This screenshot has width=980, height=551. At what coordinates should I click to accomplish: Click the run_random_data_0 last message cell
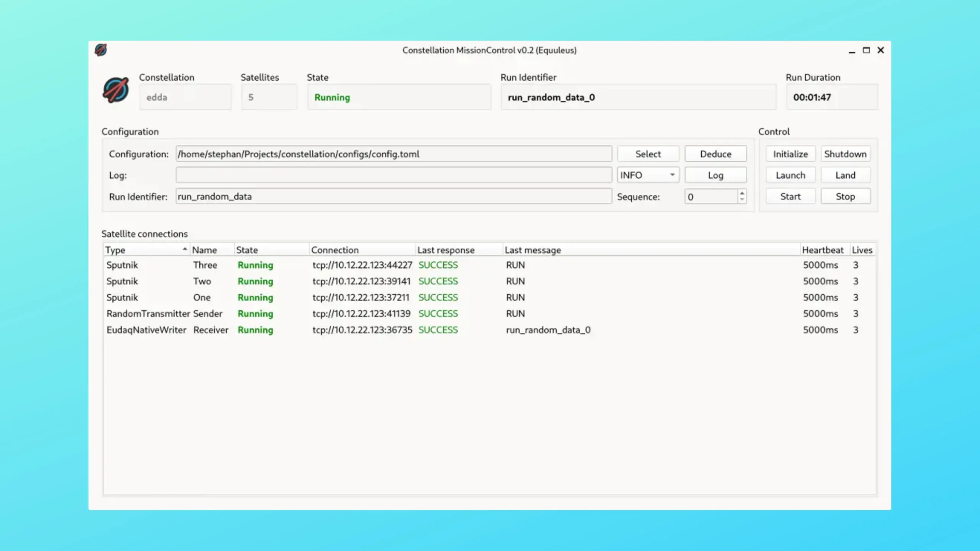(x=548, y=330)
